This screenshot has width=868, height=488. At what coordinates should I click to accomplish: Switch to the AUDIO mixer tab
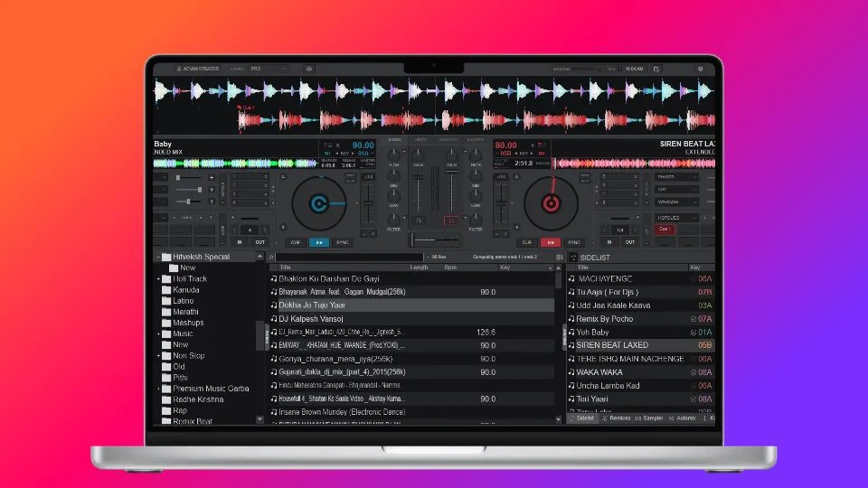(394, 140)
